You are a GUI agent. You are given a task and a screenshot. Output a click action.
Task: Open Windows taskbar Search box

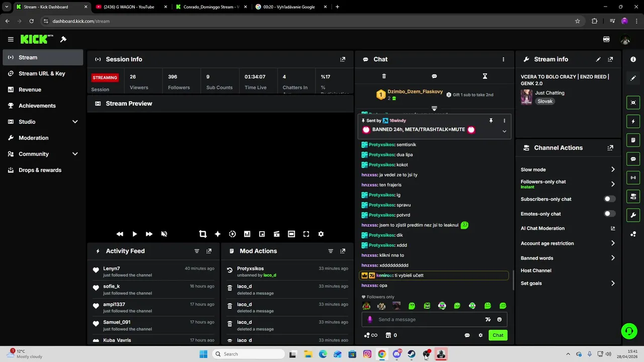pos(248,354)
